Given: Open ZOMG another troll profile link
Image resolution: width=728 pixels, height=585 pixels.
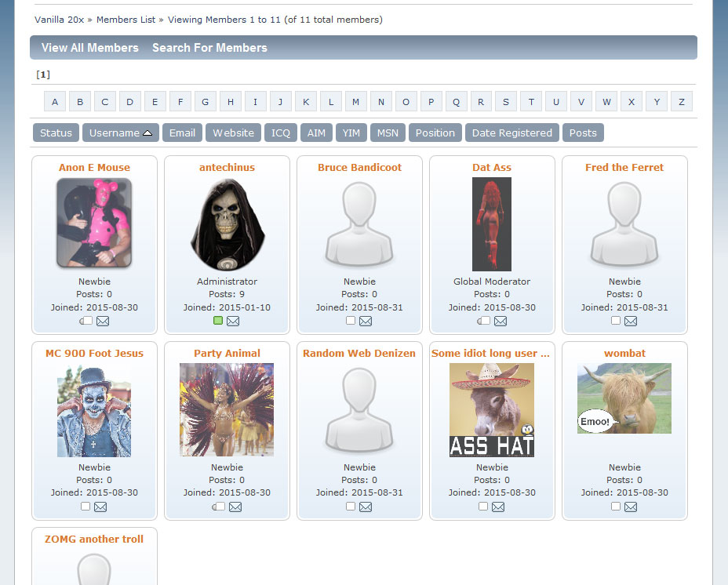Looking at the screenshot, I should 94,539.
